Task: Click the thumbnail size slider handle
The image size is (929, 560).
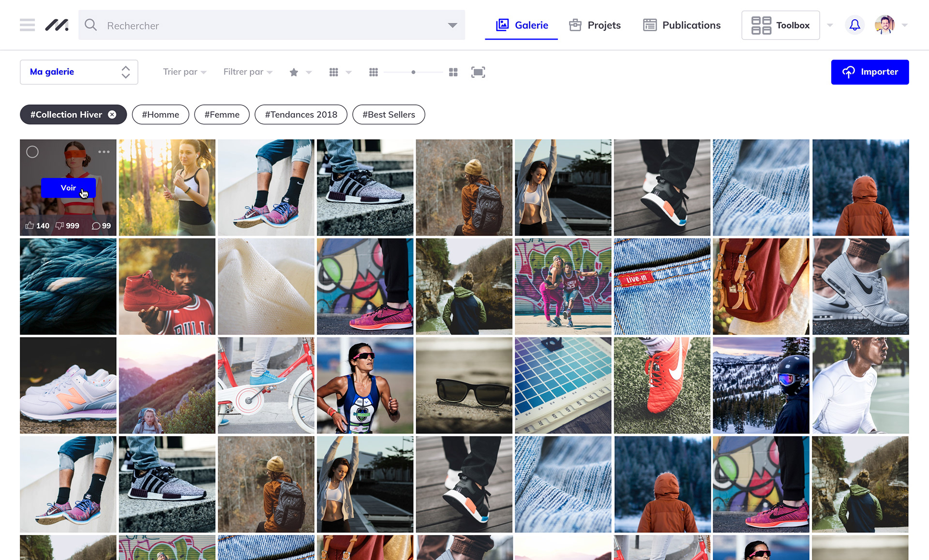Action: click(x=413, y=72)
